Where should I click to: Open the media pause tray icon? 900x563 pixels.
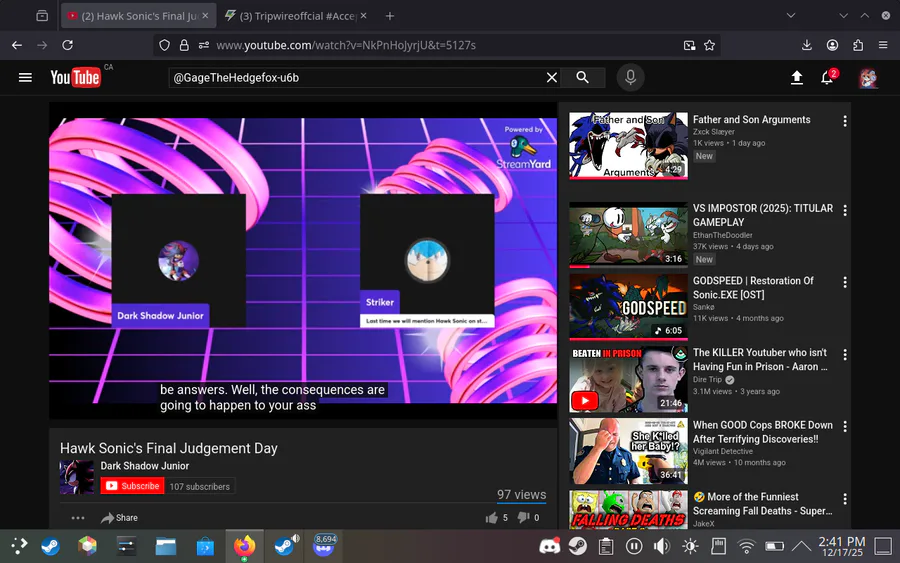(x=634, y=546)
